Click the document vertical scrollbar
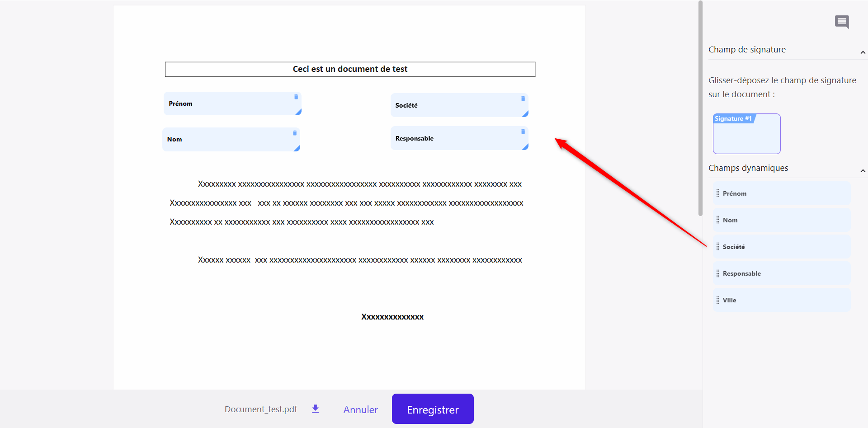 [700, 108]
